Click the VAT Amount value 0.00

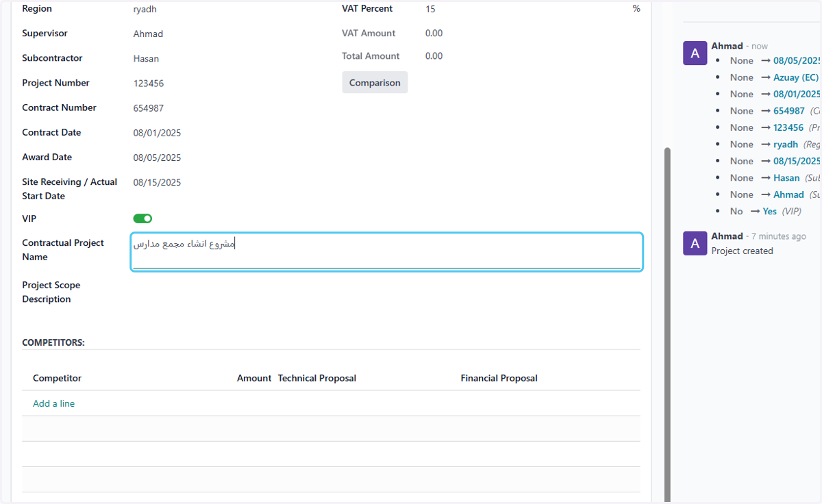434,33
